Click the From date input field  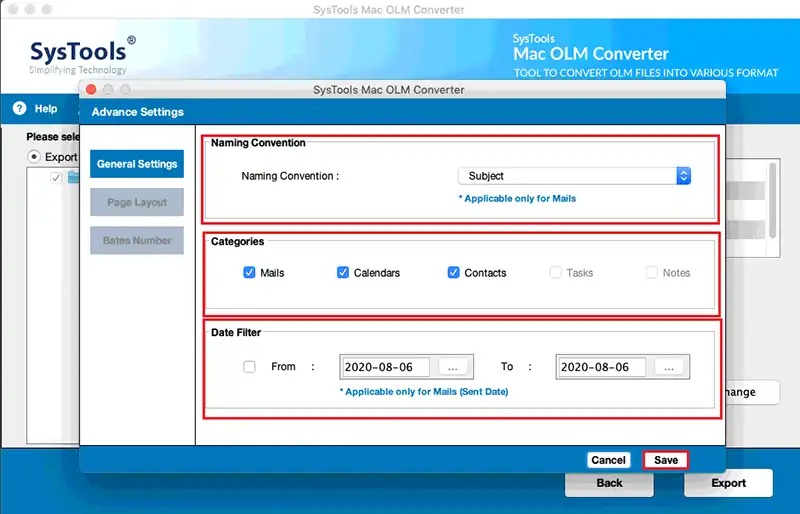(x=386, y=367)
